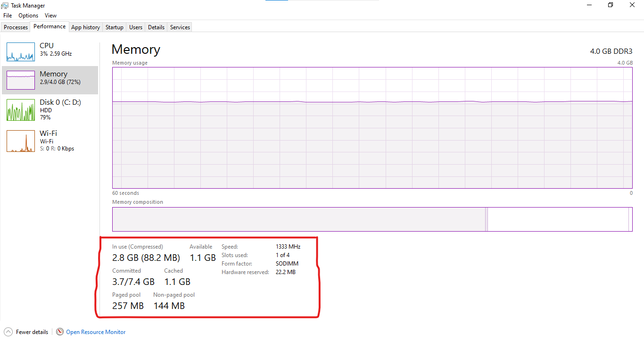The image size is (644, 342).
Task: Switch to the Users tab
Action: [x=136, y=27]
